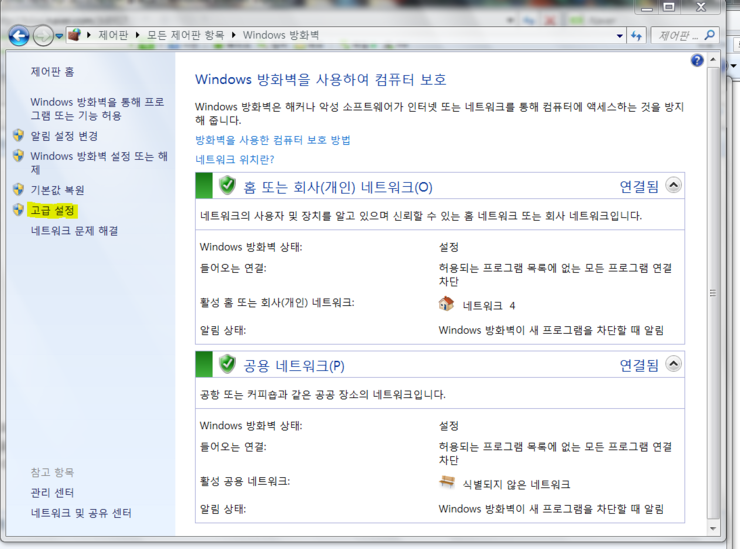Click the search magnifier icon
740x549 pixels.
[709, 35]
